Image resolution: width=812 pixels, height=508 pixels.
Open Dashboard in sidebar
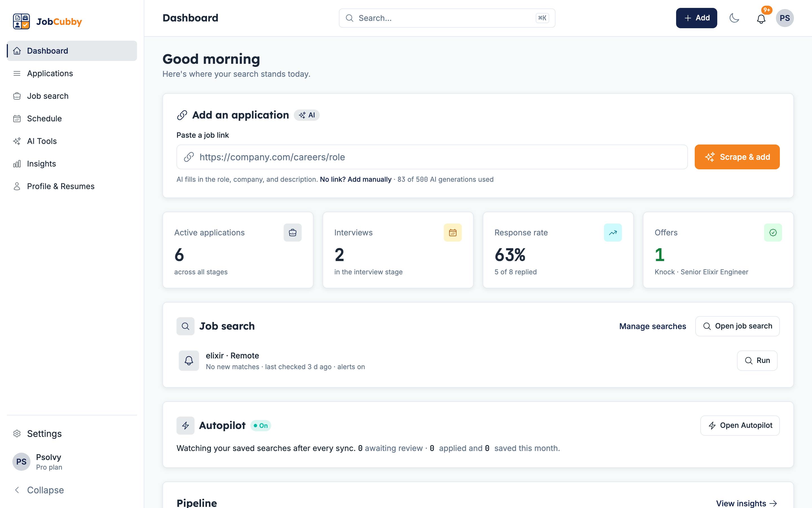[x=72, y=51]
